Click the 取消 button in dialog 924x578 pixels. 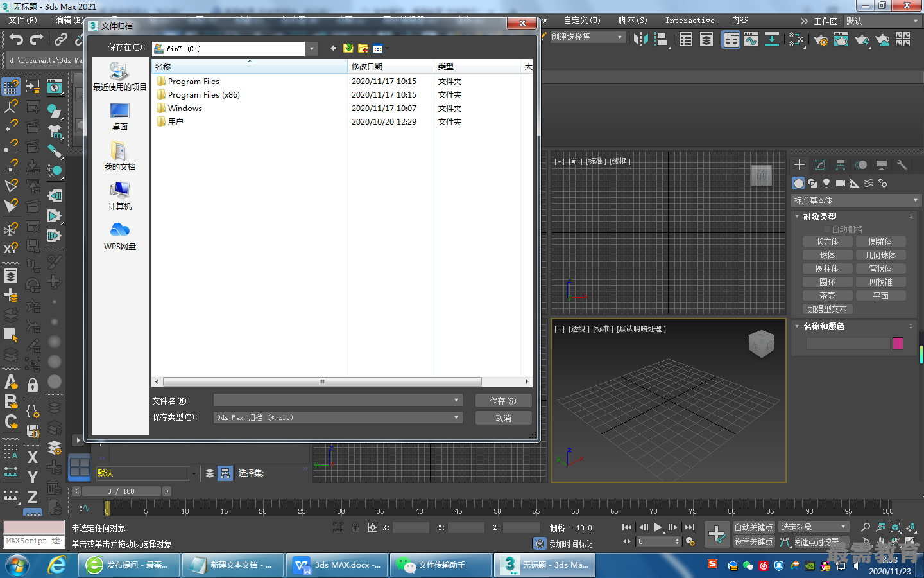[x=504, y=418]
